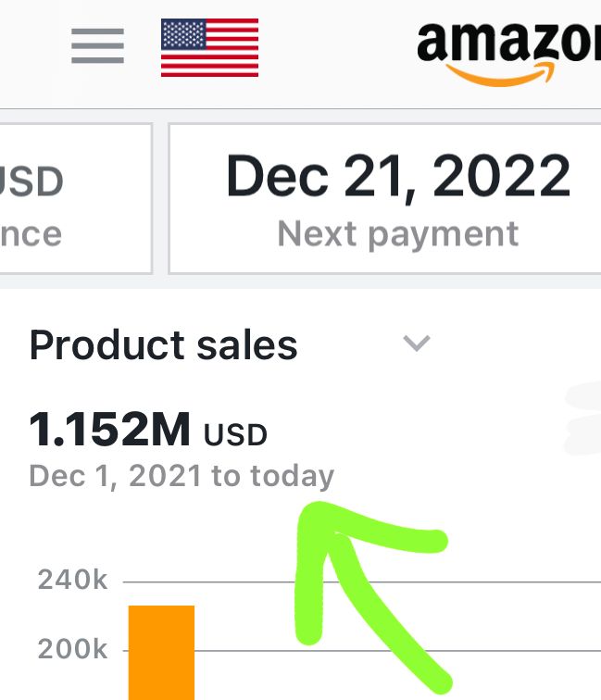Select the orange sales bar in chart
The image size is (601, 700).
click(161, 653)
